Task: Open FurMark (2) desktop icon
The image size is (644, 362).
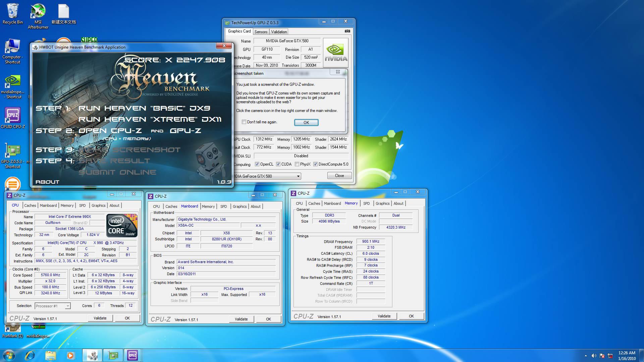Action: click(x=12, y=330)
